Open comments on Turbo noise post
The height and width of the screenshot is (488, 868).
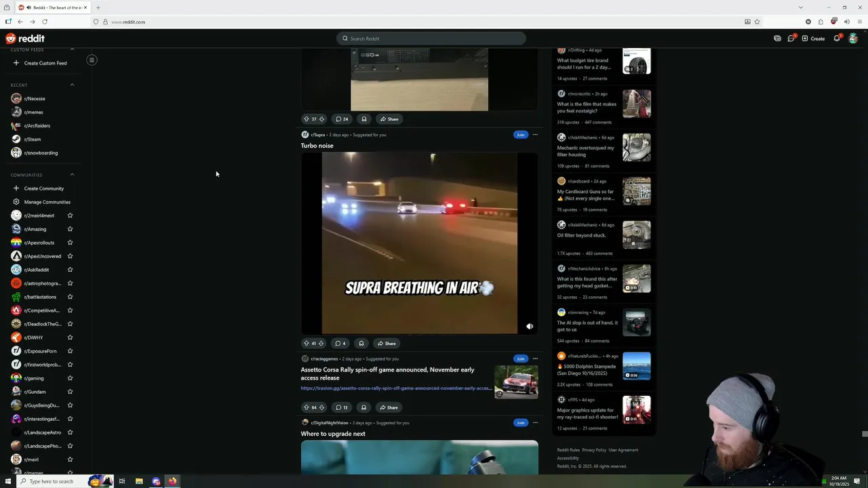(340, 343)
